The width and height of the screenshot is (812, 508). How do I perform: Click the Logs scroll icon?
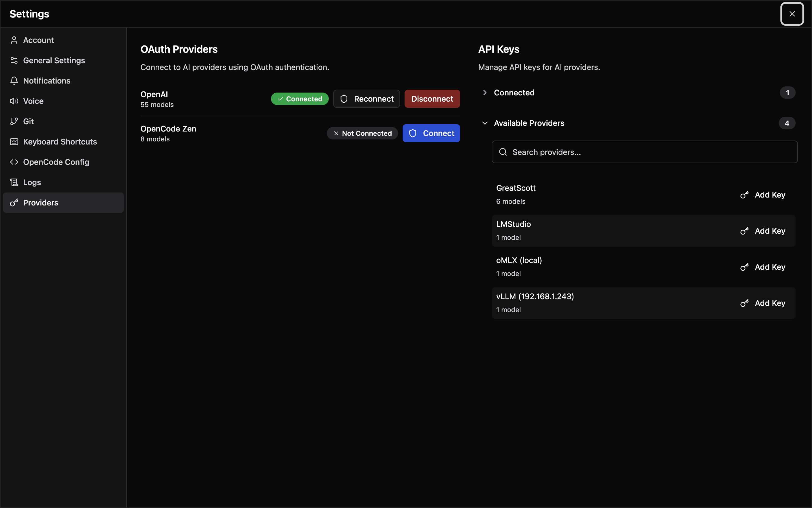click(14, 182)
